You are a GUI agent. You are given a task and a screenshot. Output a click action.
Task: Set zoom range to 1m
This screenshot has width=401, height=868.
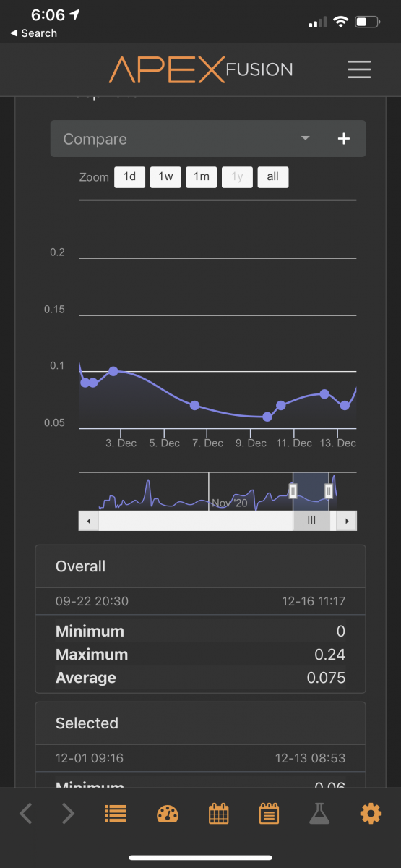[202, 177]
